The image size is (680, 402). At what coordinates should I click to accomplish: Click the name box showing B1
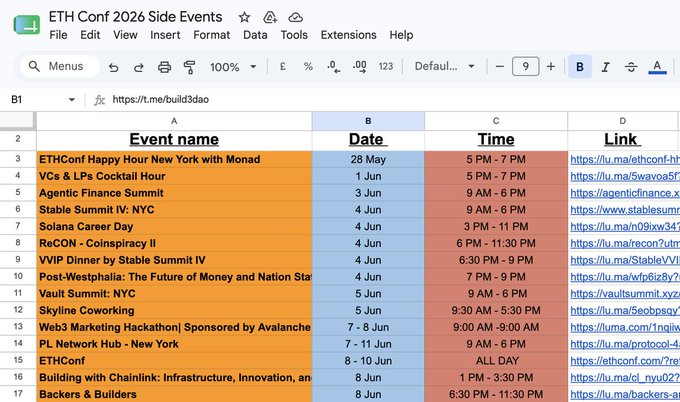click(x=37, y=100)
